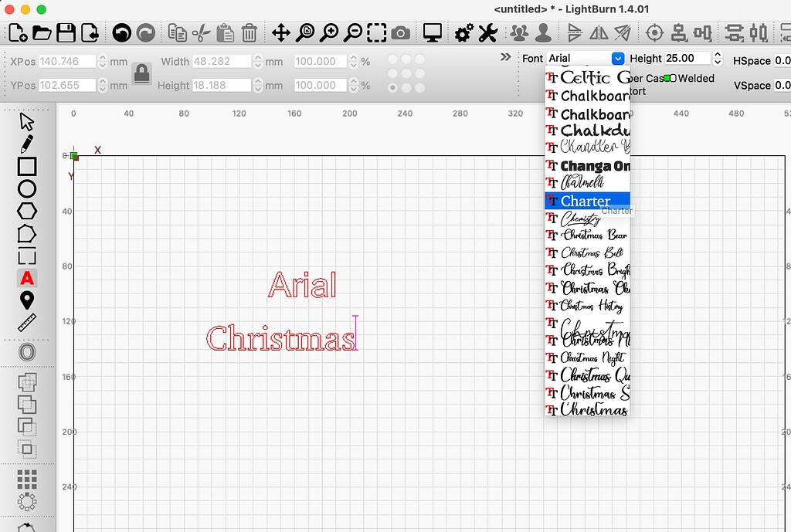This screenshot has height=532, width=791.
Task: Select the Offset Shapes tool
Action: 25,351
